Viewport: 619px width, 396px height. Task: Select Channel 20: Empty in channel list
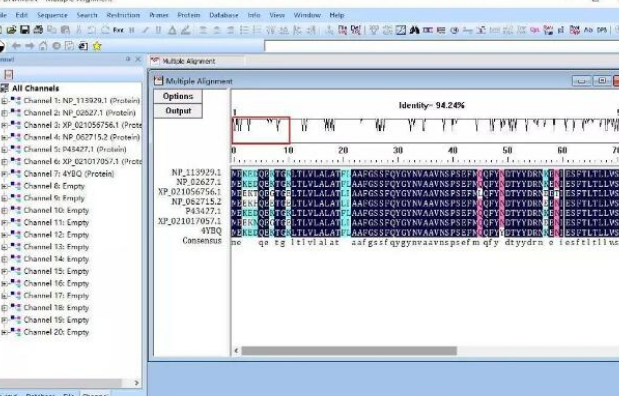click(x=56, y=332)
